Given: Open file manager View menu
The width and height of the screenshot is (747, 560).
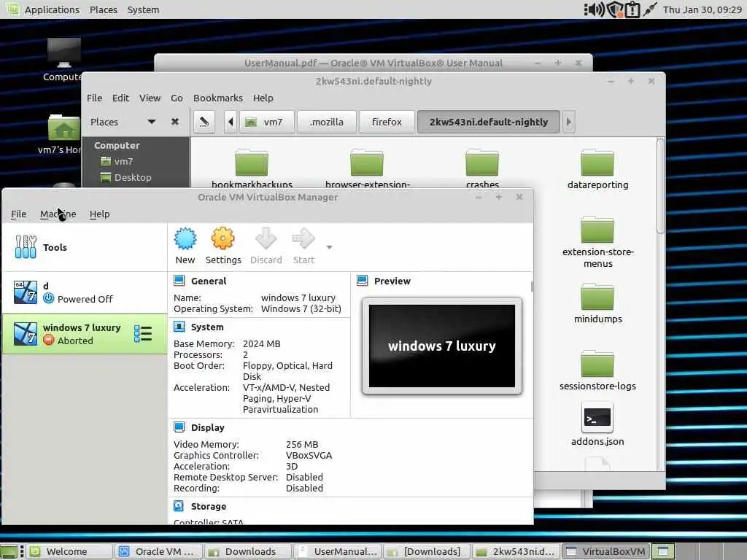Looking at the screenshot, I should [150, 98].
